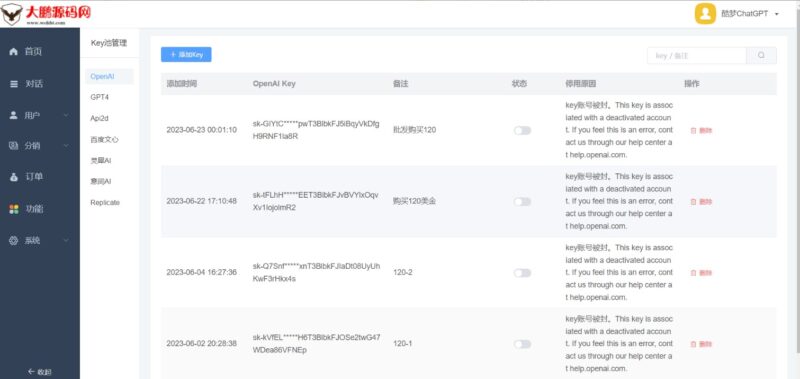Open the 酷梦ChatGPT account dropdown arrow

(777, 14)
